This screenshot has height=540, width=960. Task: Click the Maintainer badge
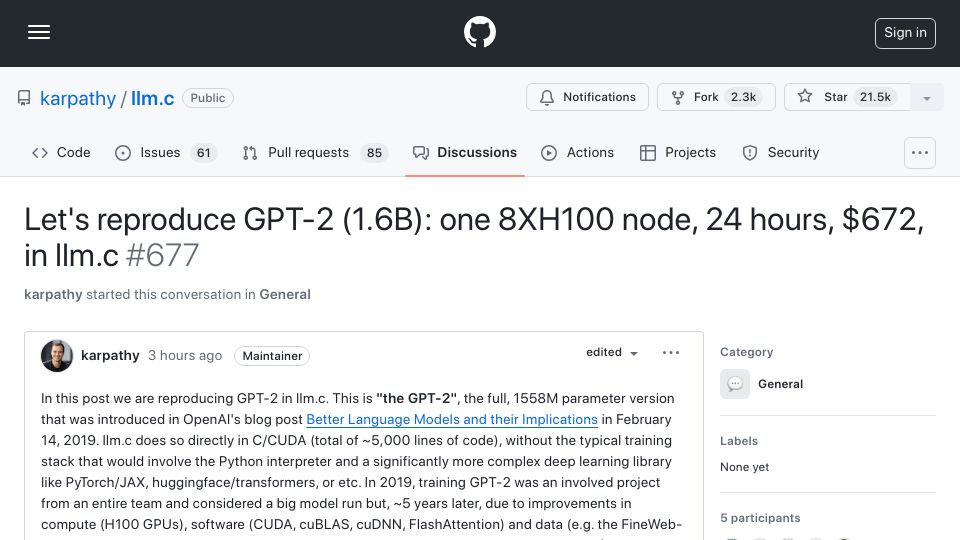click(272, 356)
